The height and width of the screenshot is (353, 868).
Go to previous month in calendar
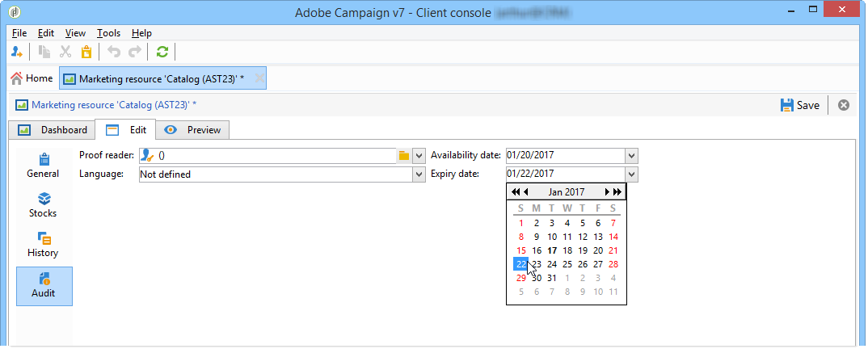[526, 192]
